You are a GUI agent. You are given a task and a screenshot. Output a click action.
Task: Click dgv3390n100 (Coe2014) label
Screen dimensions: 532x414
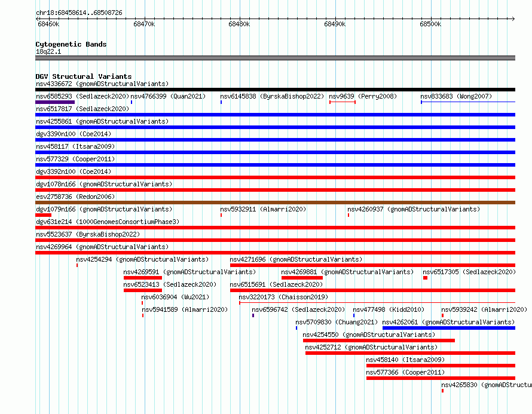point(74,134)
